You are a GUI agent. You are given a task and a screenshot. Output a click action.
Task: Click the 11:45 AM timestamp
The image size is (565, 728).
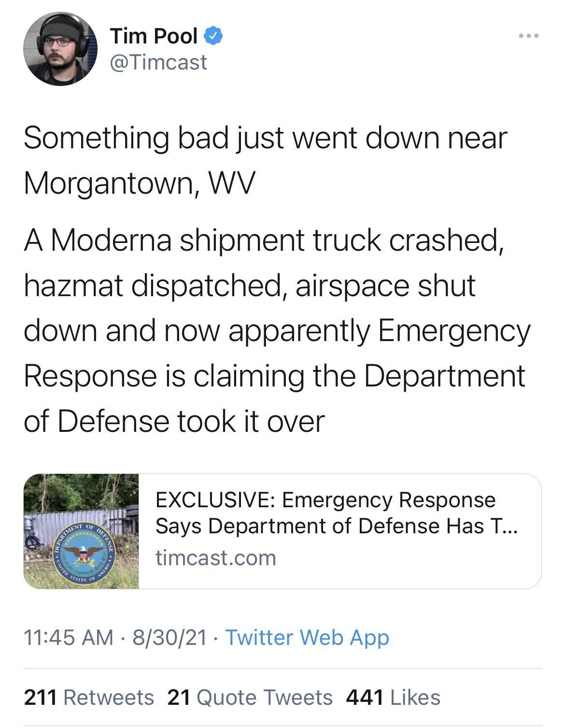[68, 637]
